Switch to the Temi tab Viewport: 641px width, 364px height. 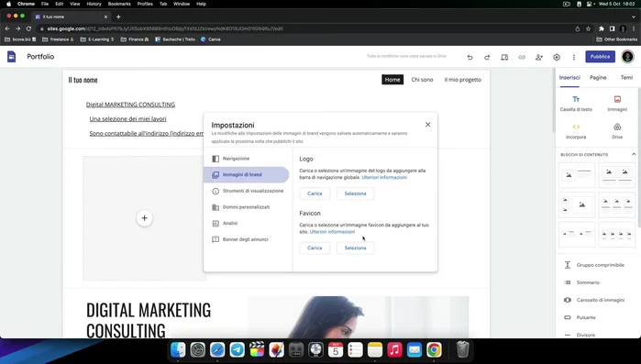pyautogui.click(x=626, y=78)
